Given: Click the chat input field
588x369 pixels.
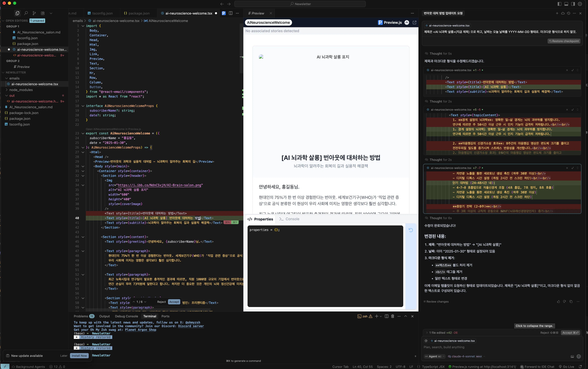Looking at the screenshot, I should (x=498, y=347).
